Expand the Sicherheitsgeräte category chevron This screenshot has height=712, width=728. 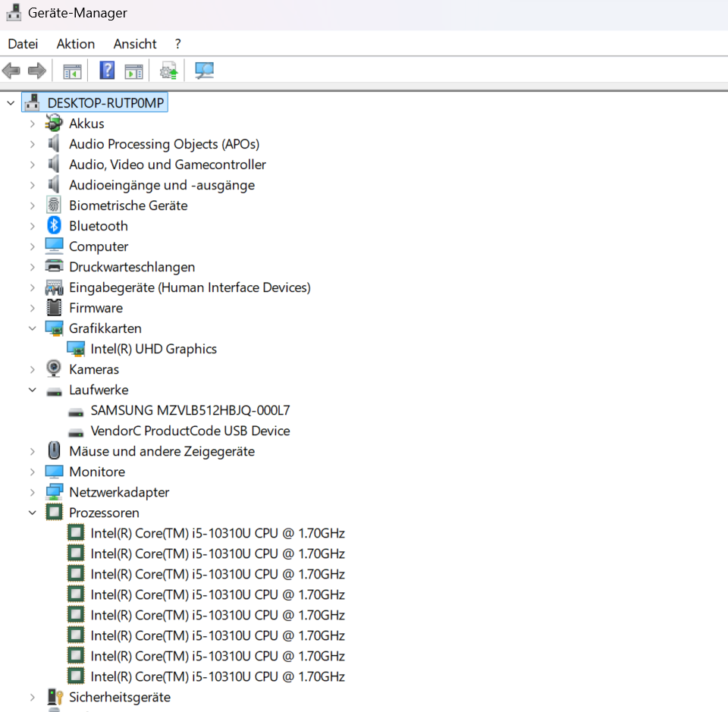[32, 697]
